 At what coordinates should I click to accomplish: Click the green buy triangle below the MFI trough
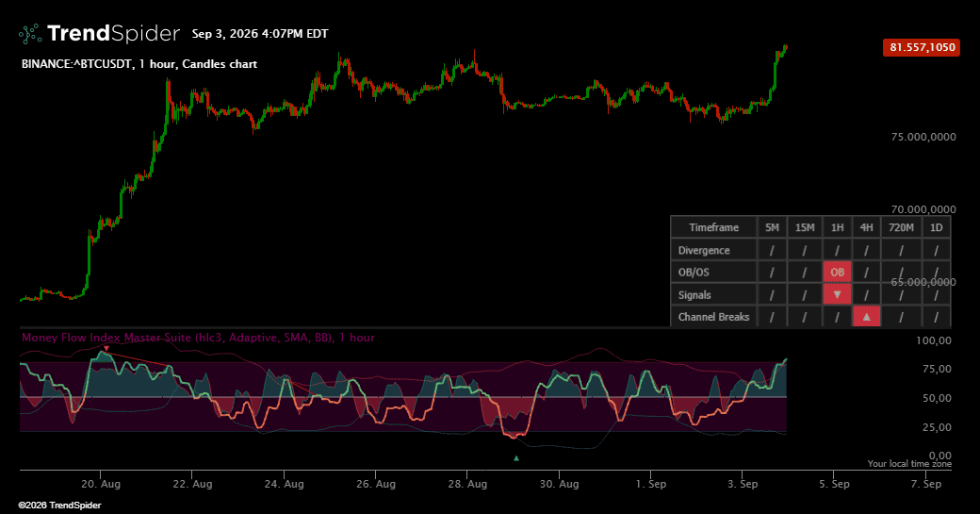click(516, 458)
